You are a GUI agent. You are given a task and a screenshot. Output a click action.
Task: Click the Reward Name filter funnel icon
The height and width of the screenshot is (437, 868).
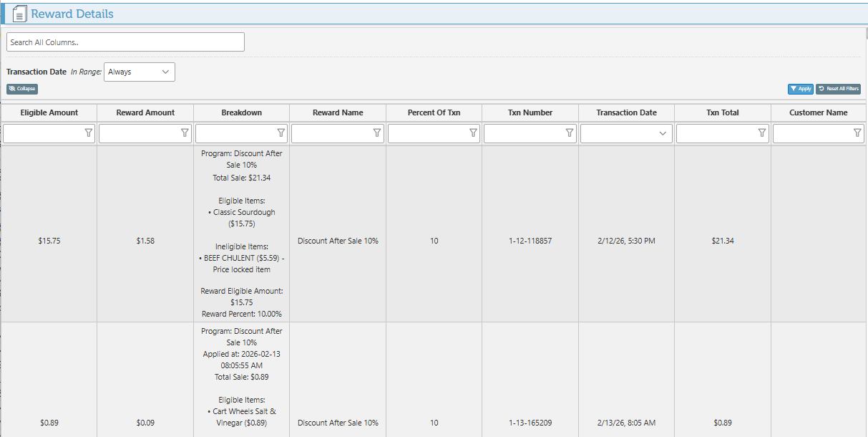[x=377, y=133]
